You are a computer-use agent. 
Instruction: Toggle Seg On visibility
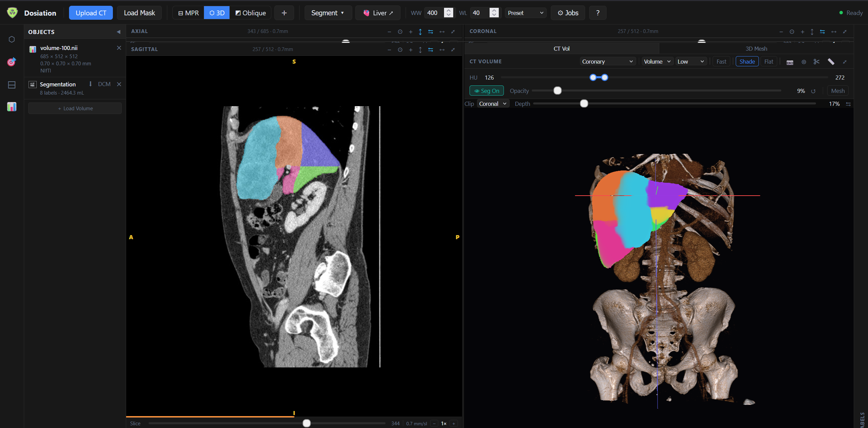pyautogui.click(x=487, y=91)
